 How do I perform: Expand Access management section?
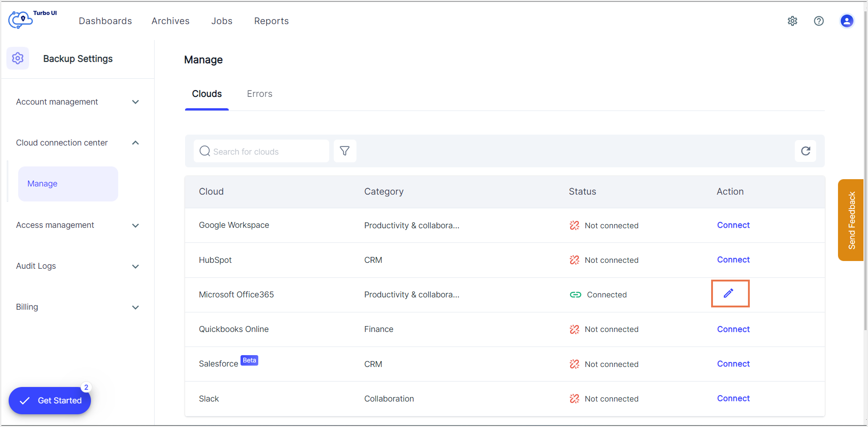coord(135,226)
